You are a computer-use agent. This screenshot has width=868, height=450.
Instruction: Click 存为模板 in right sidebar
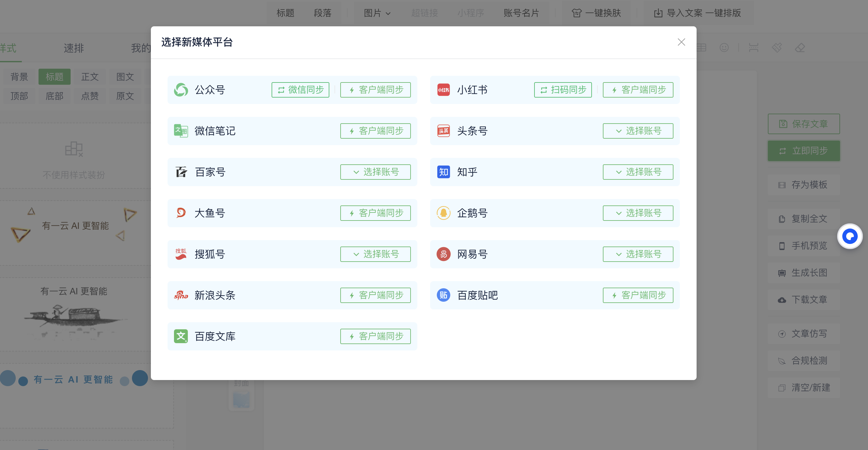tap(804, 185)
